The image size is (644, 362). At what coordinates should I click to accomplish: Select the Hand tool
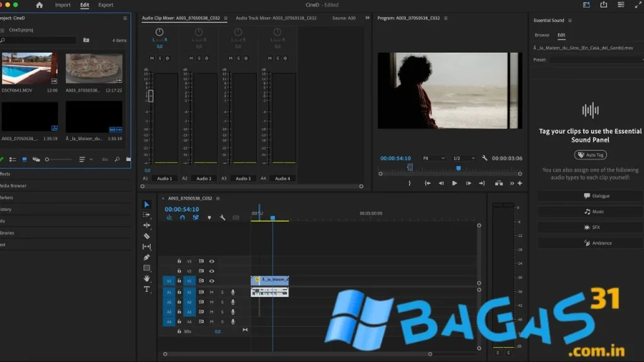point(147,278)
